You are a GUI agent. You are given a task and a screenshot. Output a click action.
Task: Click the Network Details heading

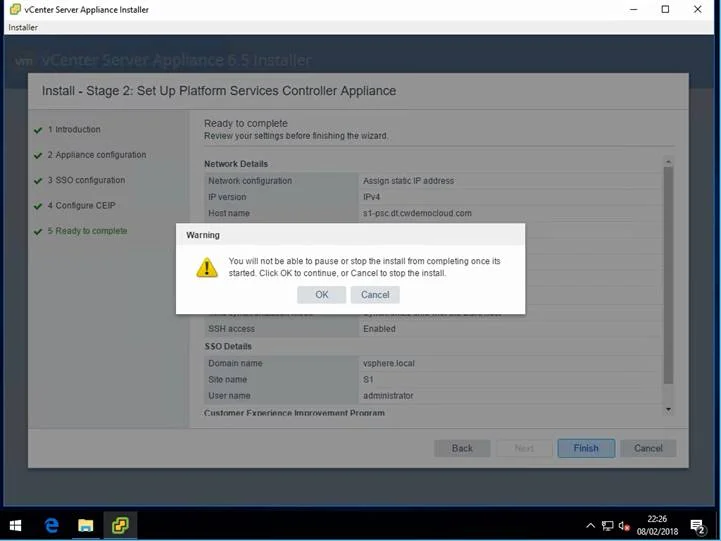click(x=236, y=164)
